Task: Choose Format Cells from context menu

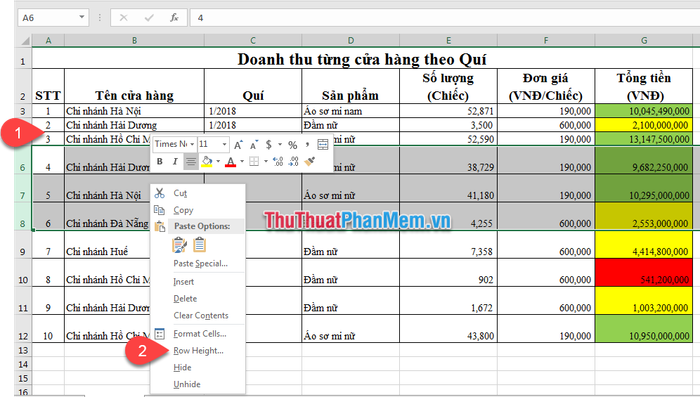Action: [x=198, y=334]
